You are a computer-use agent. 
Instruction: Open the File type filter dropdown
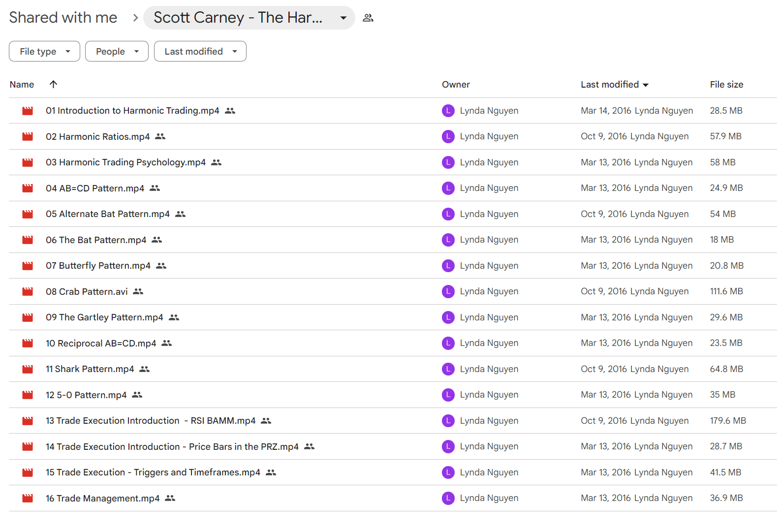point(44,51)
